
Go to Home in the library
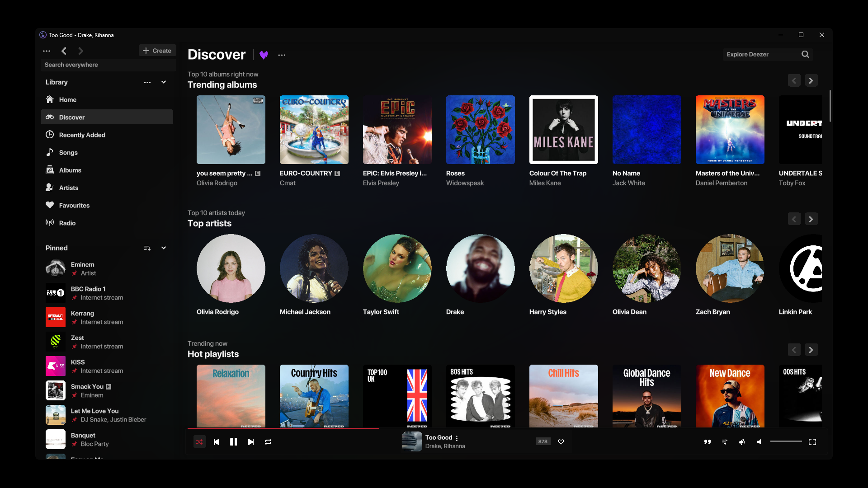(x=107, y=100)
